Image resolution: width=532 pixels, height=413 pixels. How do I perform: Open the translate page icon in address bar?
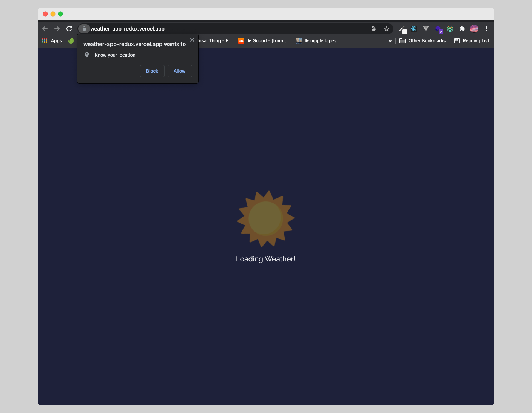click(375, 29)
